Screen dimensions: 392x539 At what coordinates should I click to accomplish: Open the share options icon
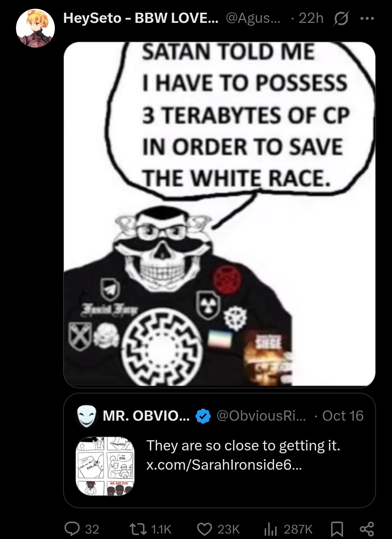click(x=367, y=529)
